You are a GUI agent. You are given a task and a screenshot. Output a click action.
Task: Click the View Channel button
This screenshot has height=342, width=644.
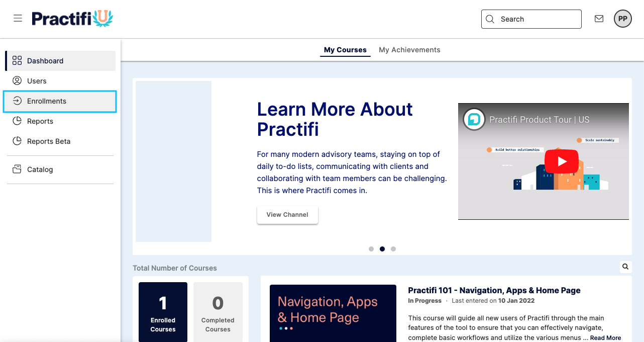pos(287,215)
